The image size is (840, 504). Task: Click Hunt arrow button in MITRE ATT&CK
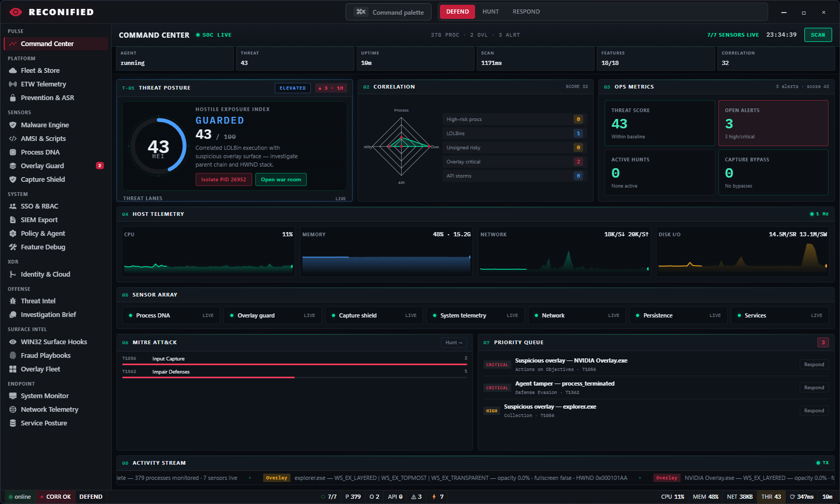point(454,343)
